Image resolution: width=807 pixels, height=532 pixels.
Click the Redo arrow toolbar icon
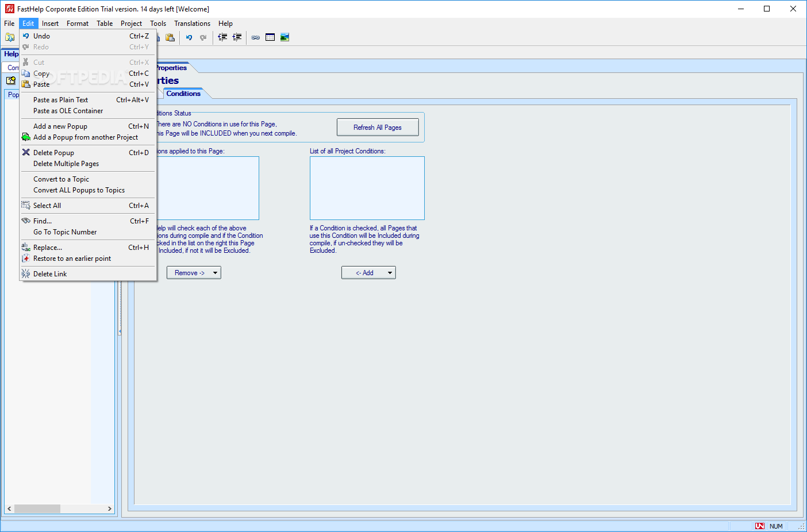point(203,37)
